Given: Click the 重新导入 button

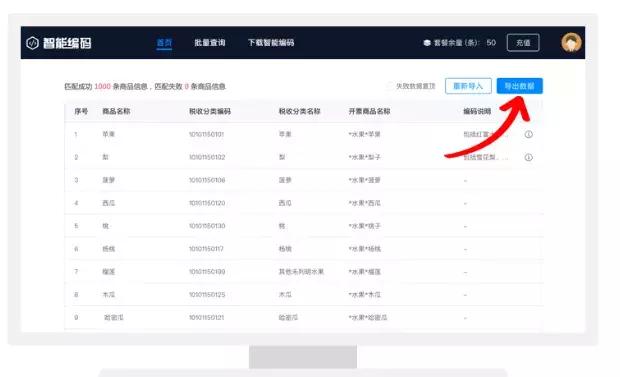Looking at the screenshot, I should click(468, 86).
